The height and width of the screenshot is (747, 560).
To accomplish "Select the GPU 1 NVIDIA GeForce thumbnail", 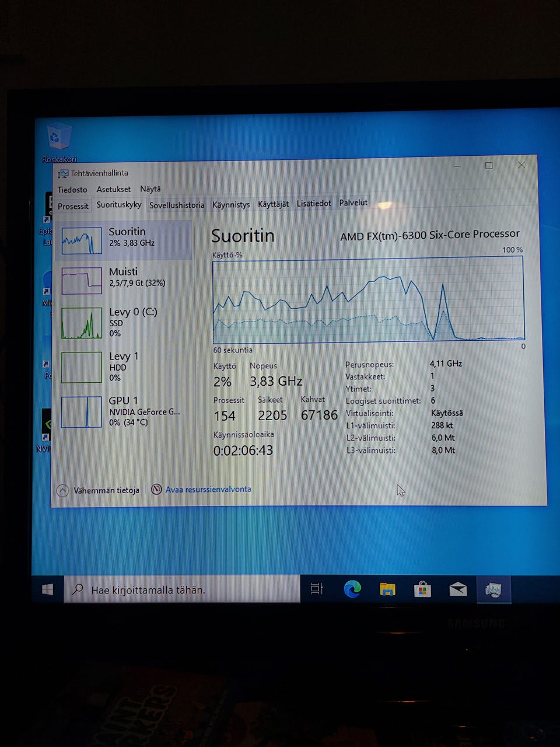I will (82, 411).
